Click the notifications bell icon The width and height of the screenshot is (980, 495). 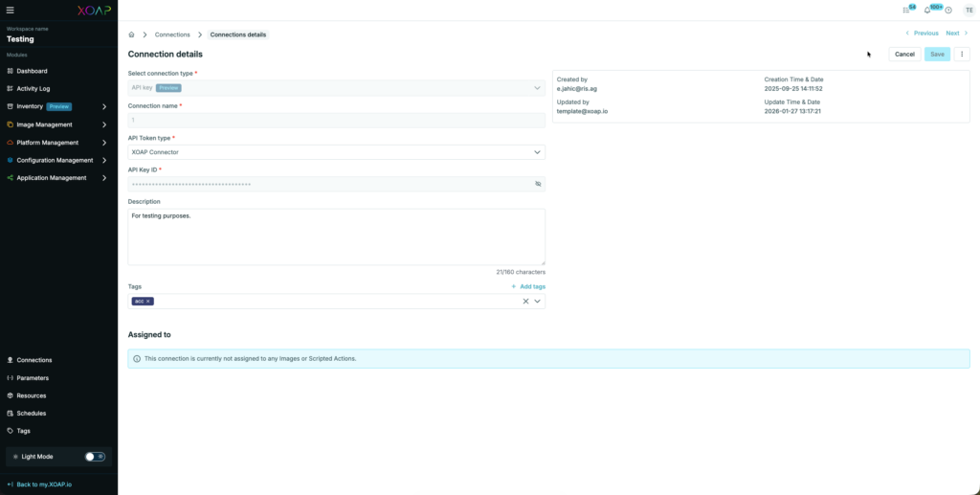[x=926, y=11]
